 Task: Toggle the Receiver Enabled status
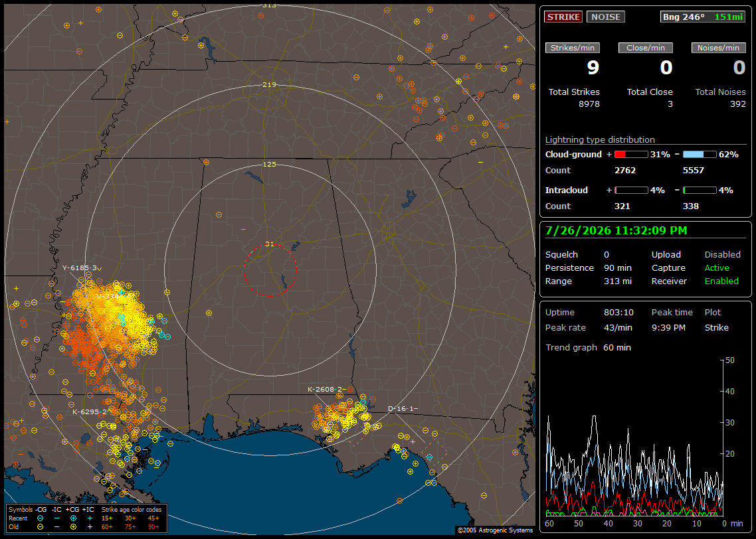(x=721, y=281)
